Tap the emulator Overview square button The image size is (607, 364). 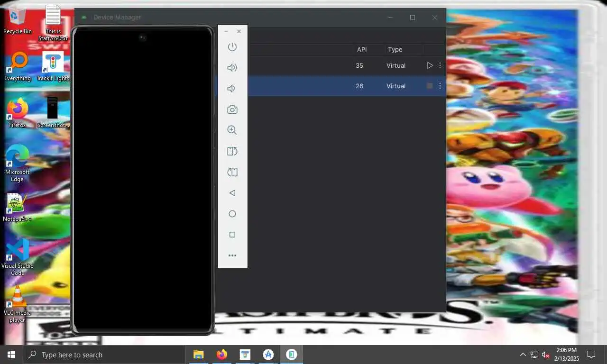tap(232, 235)
